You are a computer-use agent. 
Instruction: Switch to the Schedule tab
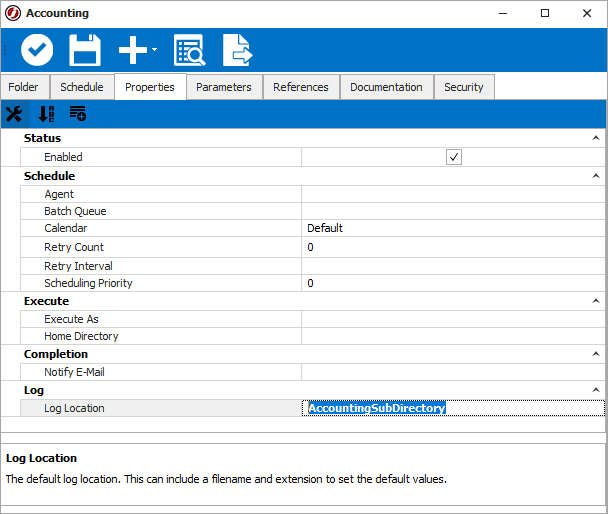[x=82, y=87]
